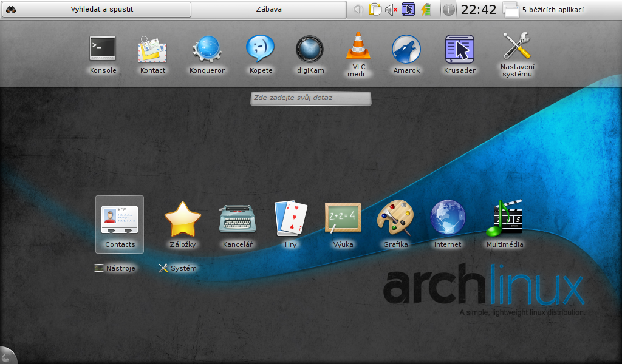Open VLC media player
This screenshot has width=622, height=364.
[x=358, y=54]
